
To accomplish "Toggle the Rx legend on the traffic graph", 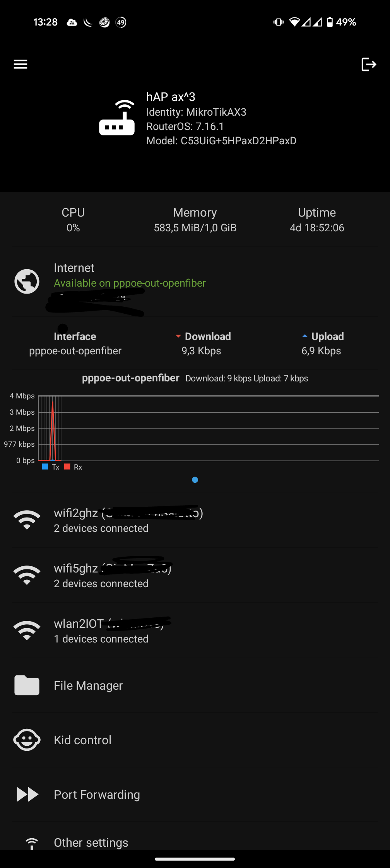I will tap(72, 467).
